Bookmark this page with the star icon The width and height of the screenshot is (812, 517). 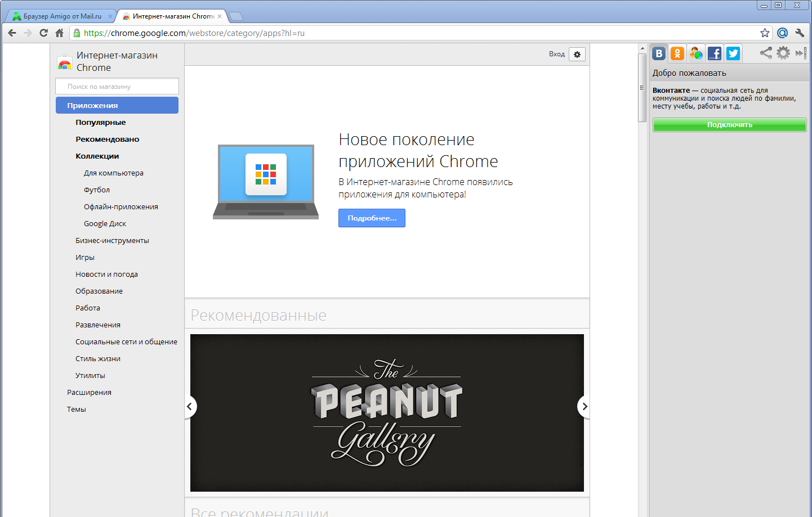pos(765,33)
